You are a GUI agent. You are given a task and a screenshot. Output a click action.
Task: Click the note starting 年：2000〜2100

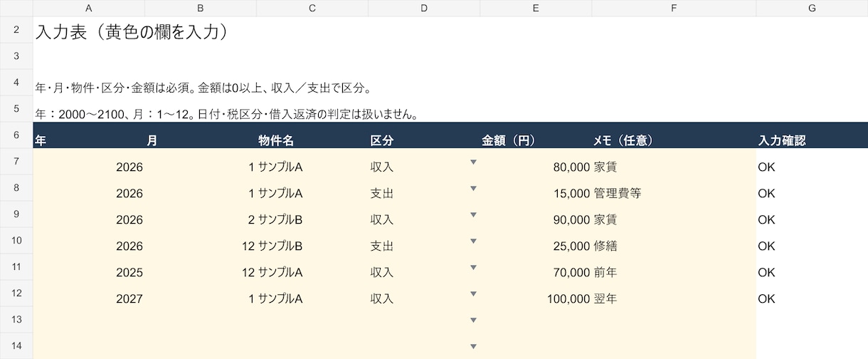pyautogui.click(x=226, y=115)
